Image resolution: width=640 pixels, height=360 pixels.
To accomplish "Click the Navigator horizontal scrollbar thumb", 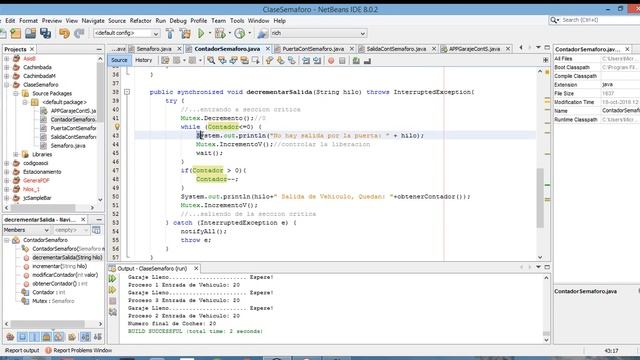I will tap(47, 324).
